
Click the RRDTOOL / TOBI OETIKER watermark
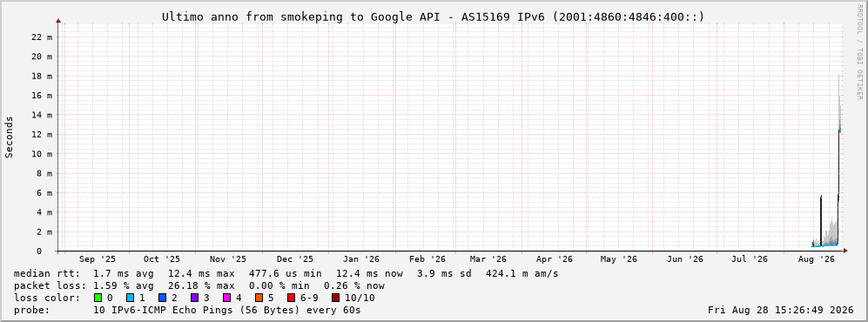pos(859,52)
